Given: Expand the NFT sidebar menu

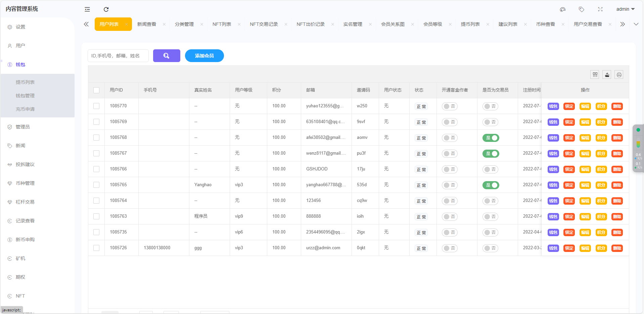Looking at the screenshot, I should pos(37,296).
